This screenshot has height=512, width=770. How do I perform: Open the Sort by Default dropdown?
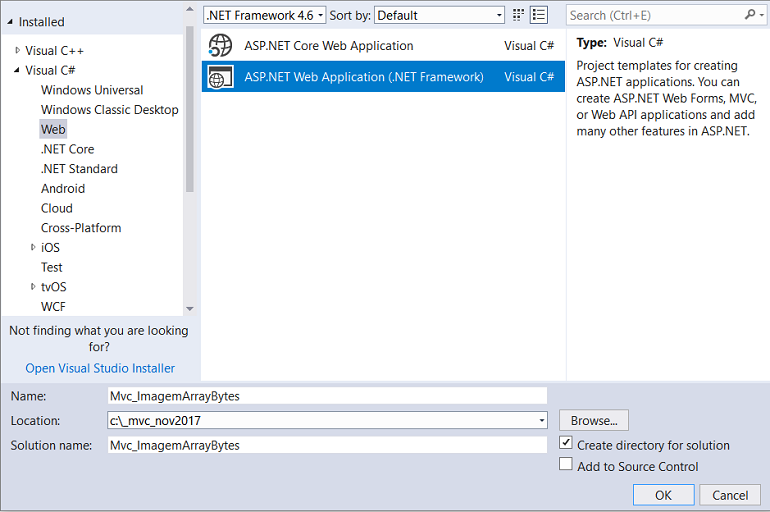tap(440, 15)
